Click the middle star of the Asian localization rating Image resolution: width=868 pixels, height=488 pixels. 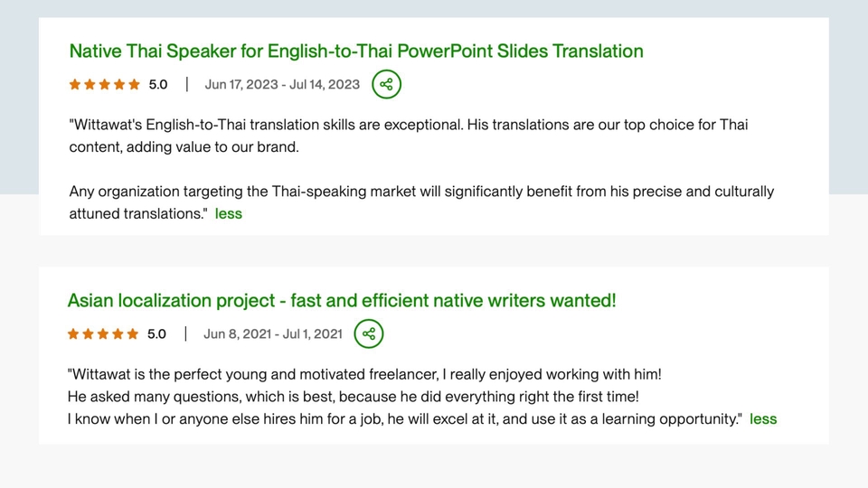[x=103, y=334]
